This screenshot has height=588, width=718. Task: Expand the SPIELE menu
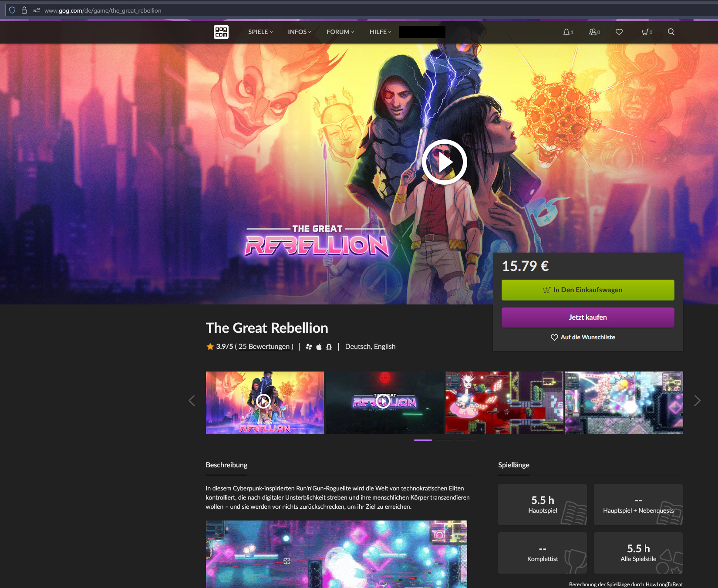tap(260, 32)
